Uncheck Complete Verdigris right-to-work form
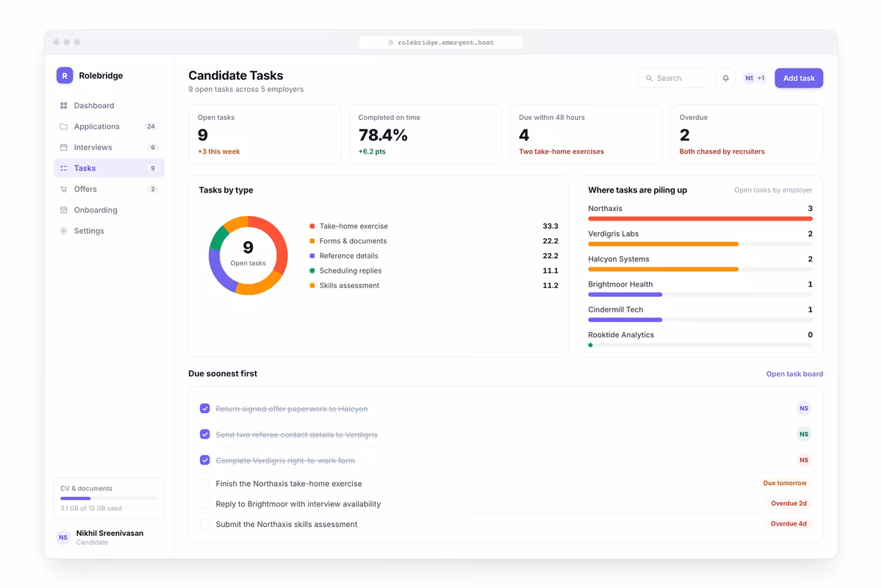Image resolution: width=882 pixels, height=588 pixels. (205, 460)
